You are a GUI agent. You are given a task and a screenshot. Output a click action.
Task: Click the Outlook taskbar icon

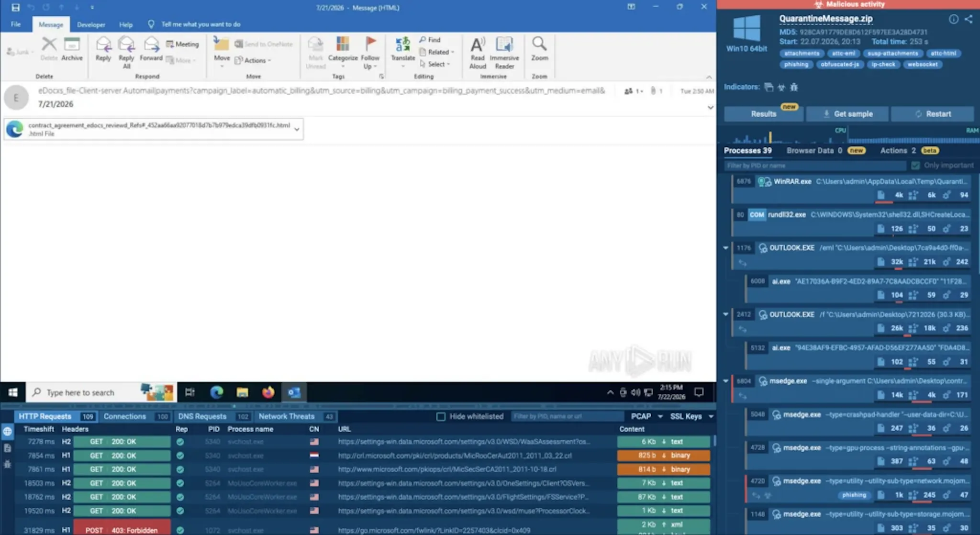point(294,392)
